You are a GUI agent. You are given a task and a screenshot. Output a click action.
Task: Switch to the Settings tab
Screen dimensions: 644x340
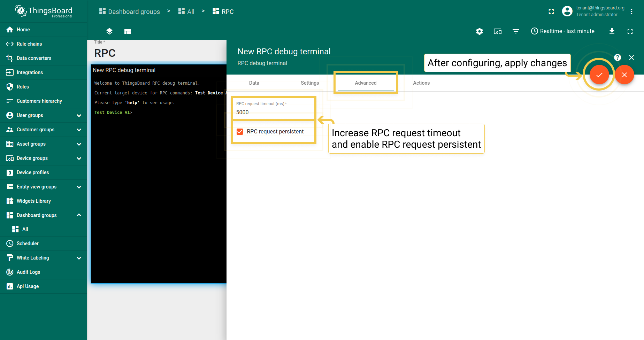point(310,83)
